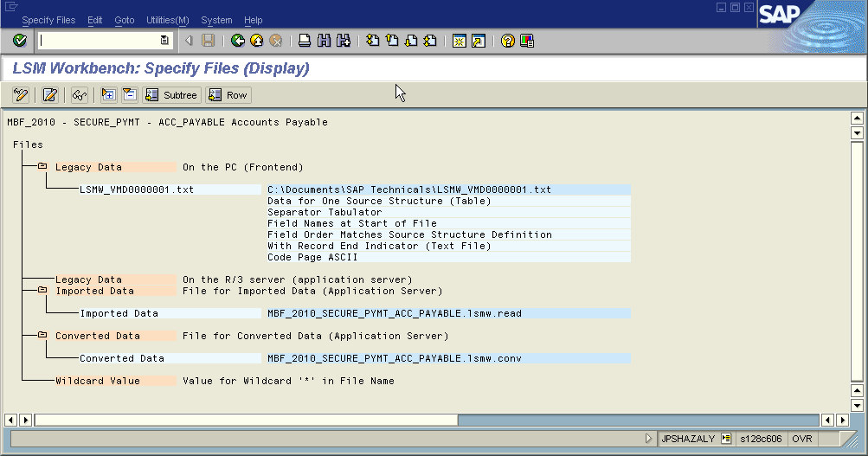Screen dimensions: 868x456
Task: Click the C:\Documents\SAP Technicals file path
Action: 448,189
